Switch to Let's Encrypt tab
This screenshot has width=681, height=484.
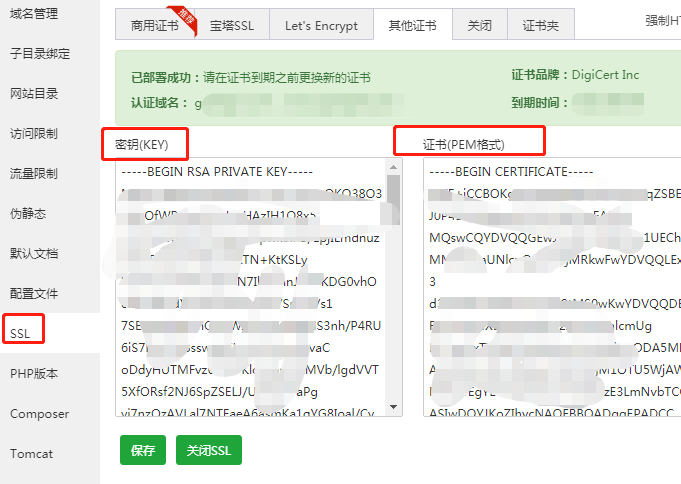pos(321,25)
